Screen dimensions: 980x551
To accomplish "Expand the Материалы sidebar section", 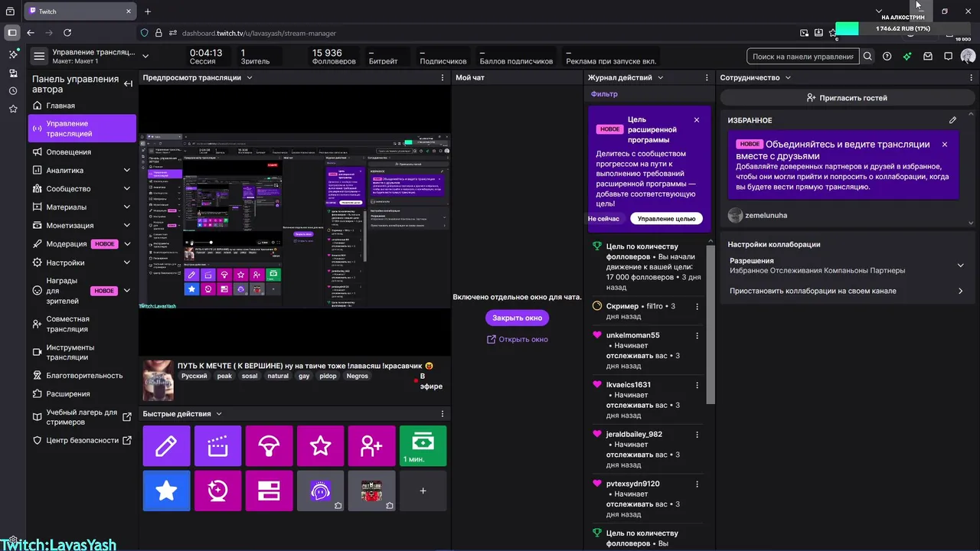I will coord(127,207).
